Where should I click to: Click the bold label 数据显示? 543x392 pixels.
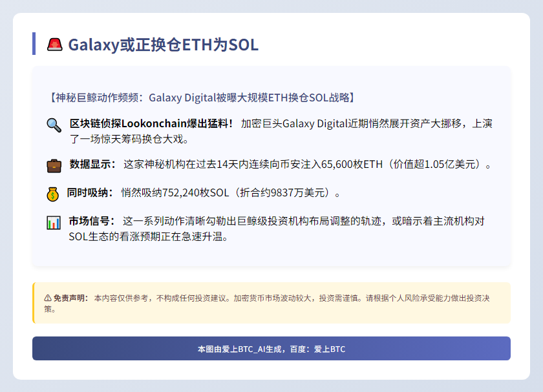pyautogui.click(x=92, y=164)
